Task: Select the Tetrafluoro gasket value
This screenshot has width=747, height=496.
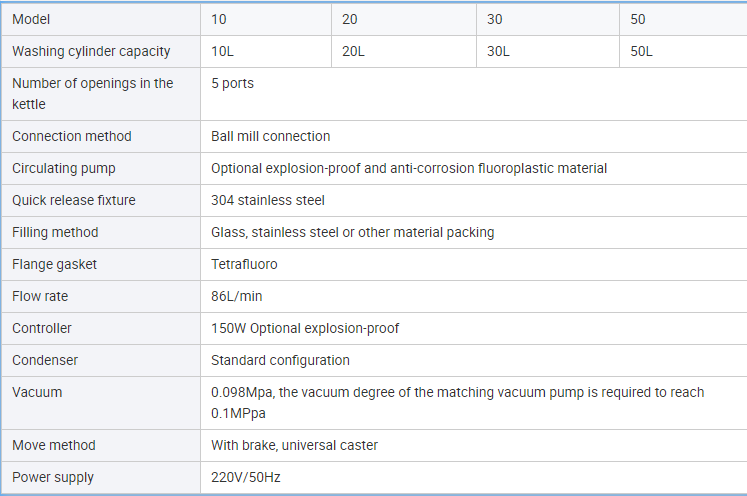Action: 244,264
